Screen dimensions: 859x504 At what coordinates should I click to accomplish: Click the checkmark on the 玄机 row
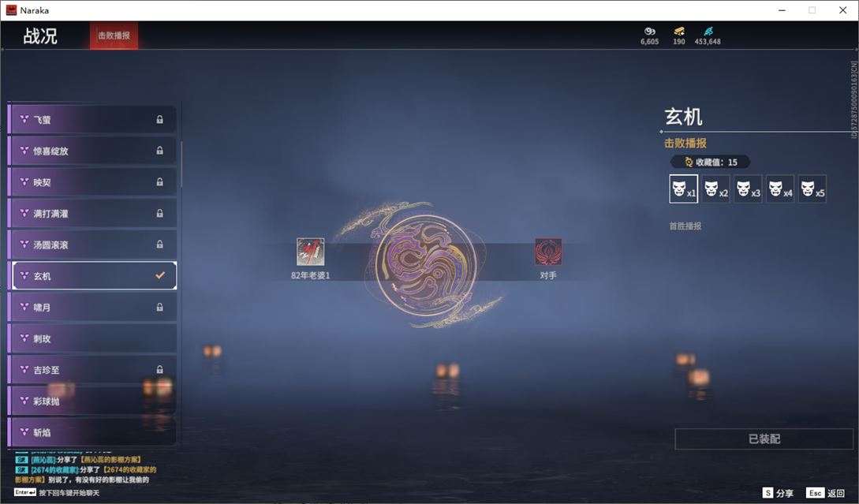pos(160,275)
